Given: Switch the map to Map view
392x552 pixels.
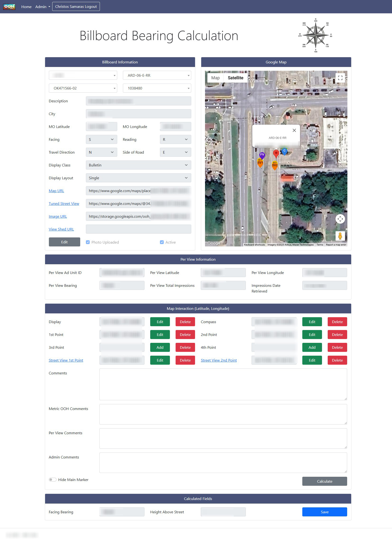Looking at the screenshot, I should (215, 78).
